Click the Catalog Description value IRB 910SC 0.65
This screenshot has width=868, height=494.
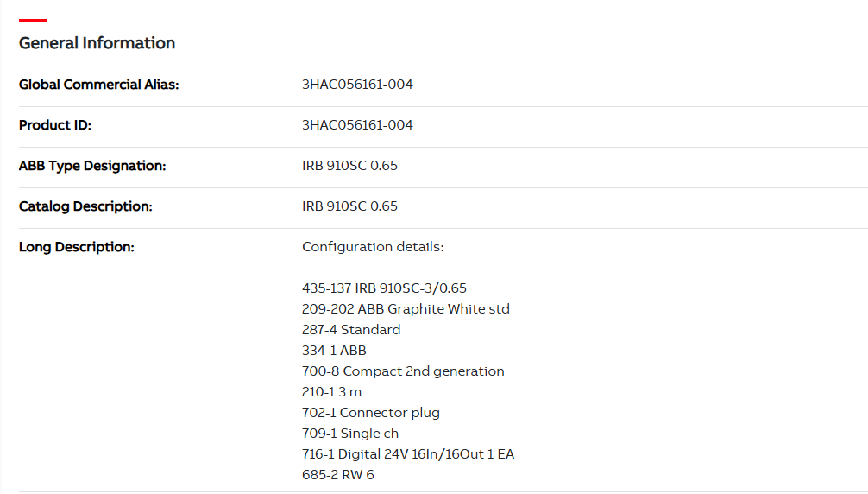point(349,206)
